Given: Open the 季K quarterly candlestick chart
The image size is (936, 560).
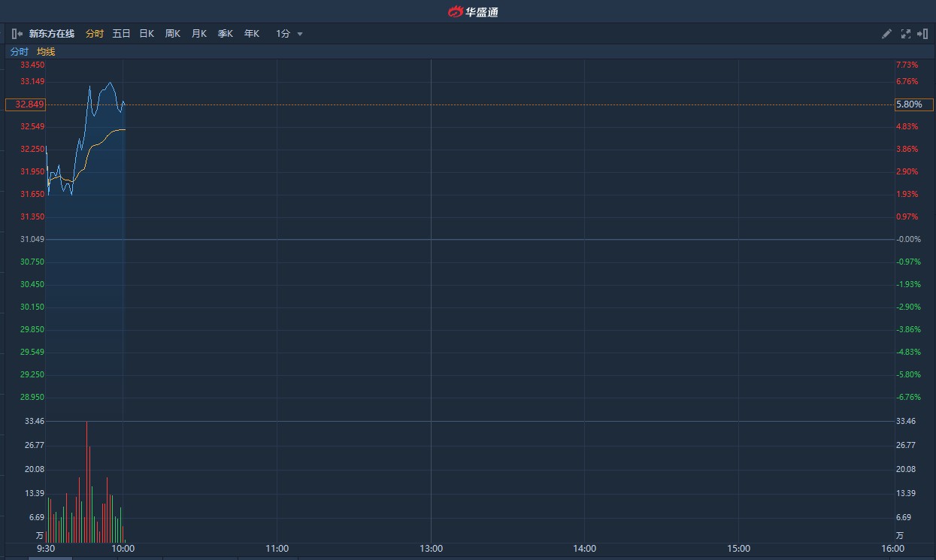Looking at the screenshot, I should pos(226,34).
